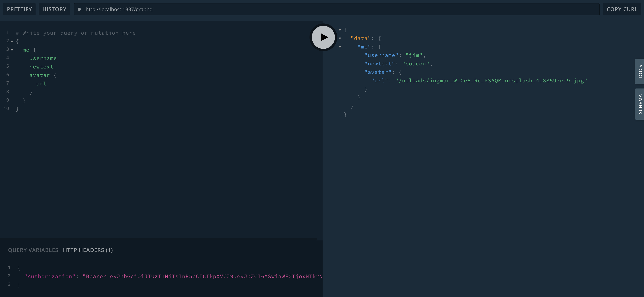
Task: Switch to the QUERY VARIABLES tab
Action: point(33,250)
